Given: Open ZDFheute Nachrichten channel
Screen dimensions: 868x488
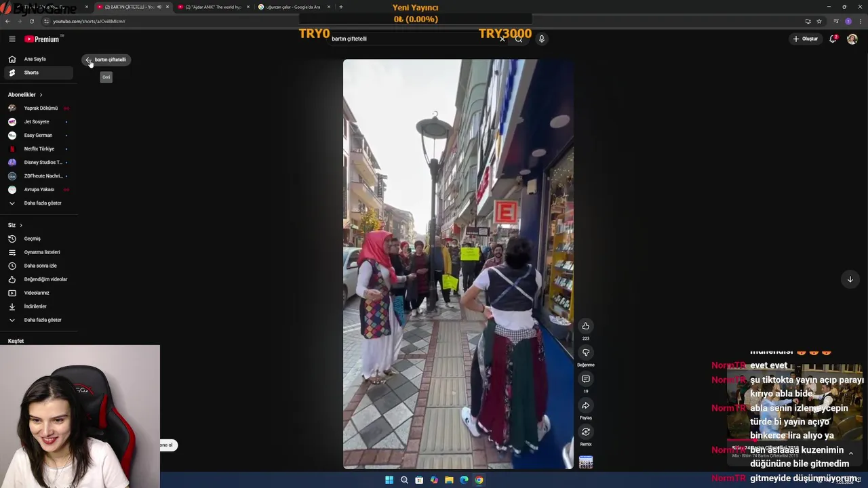Looking at the screenshot, I should (x=38, y=176).
